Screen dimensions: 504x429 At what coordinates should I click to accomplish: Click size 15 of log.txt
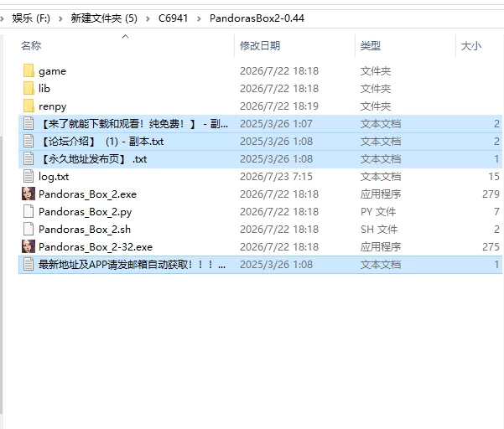tap(494, 177)
